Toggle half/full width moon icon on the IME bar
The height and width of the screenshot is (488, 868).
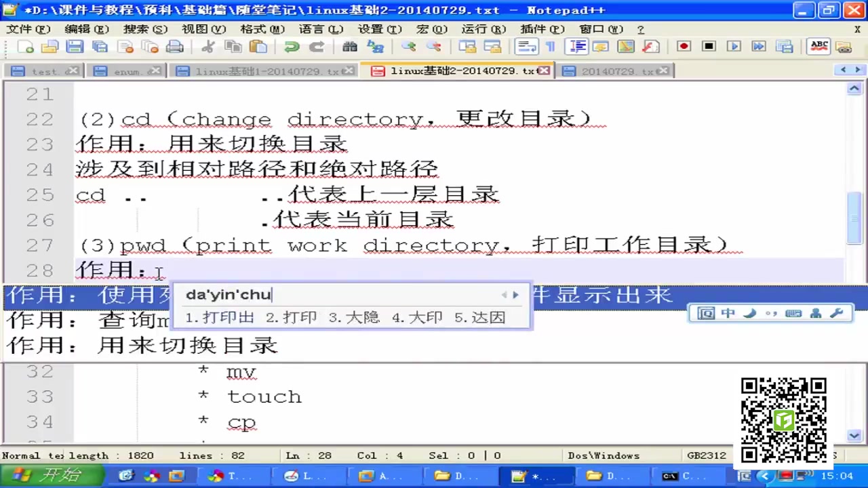(749, 313)
